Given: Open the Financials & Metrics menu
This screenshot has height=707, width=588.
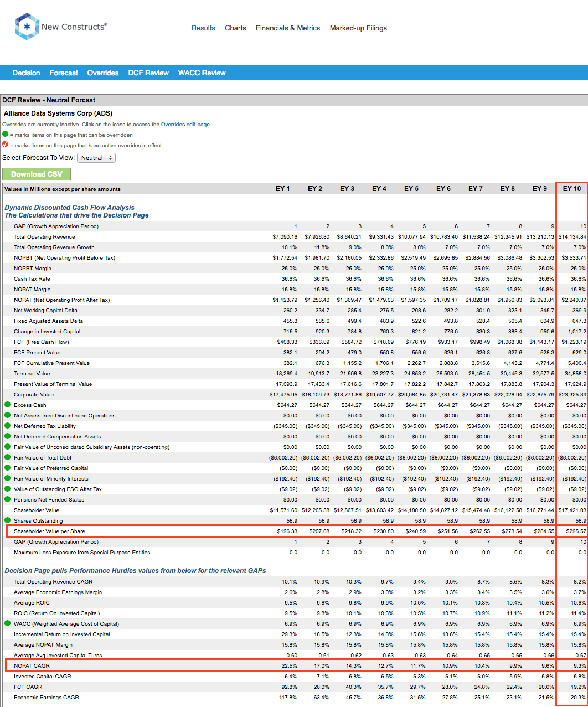Looking at the screenshot, I should coord(288,28).
